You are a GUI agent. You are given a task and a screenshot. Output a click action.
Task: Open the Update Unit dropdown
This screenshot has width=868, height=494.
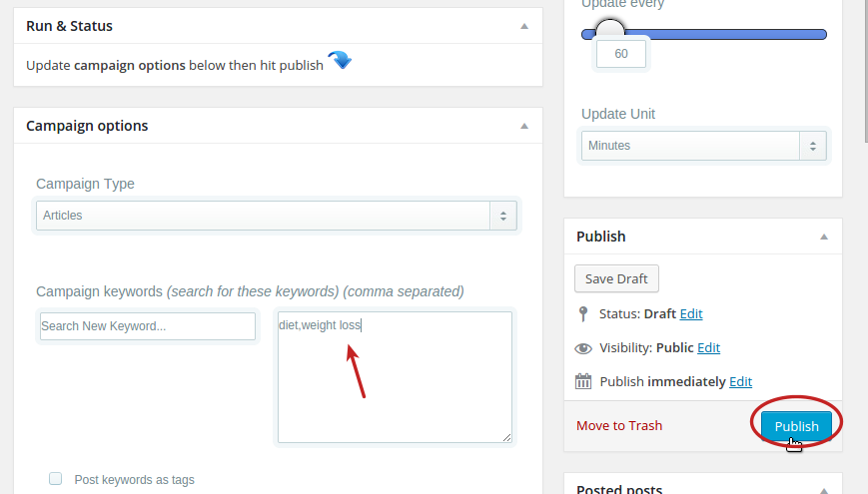click(704, 146)
